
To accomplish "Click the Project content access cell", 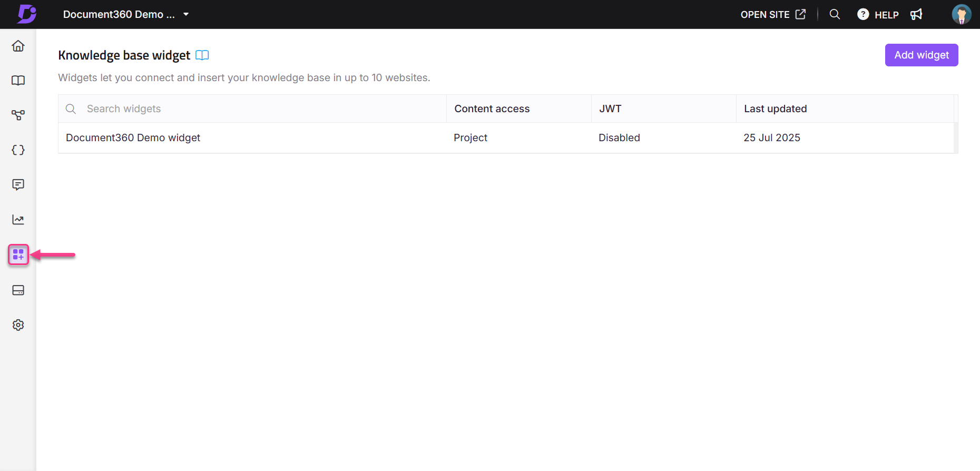I will point(471,138).
